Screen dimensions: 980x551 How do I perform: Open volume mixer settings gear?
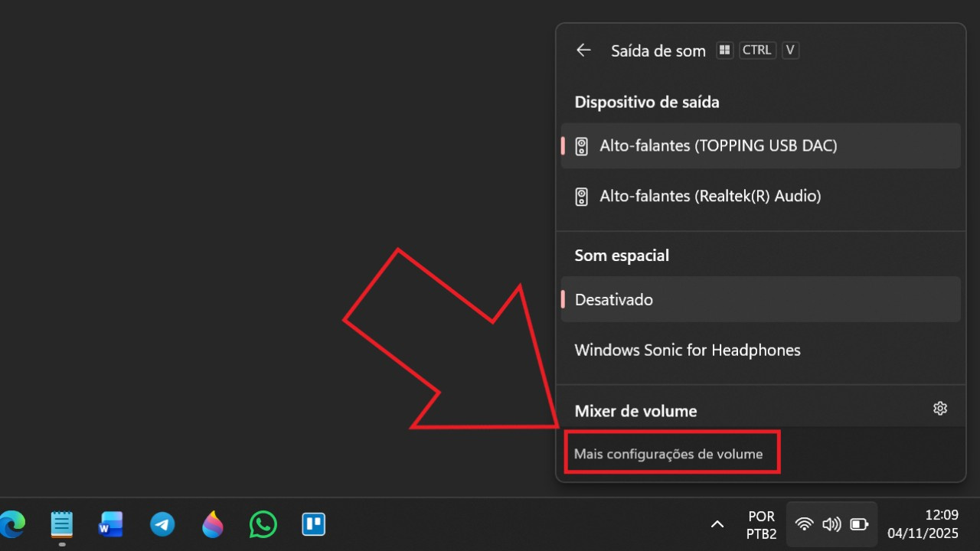point(940,409)
